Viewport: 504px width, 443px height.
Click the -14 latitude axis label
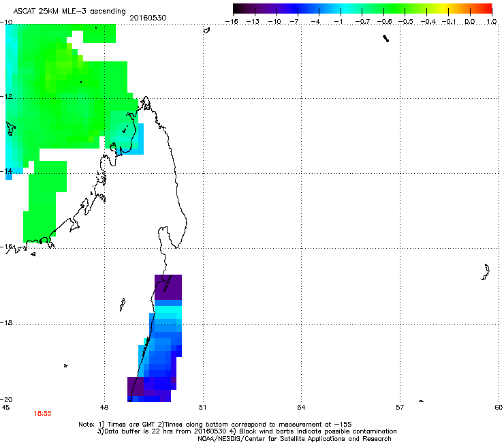(x=6, y=171)
